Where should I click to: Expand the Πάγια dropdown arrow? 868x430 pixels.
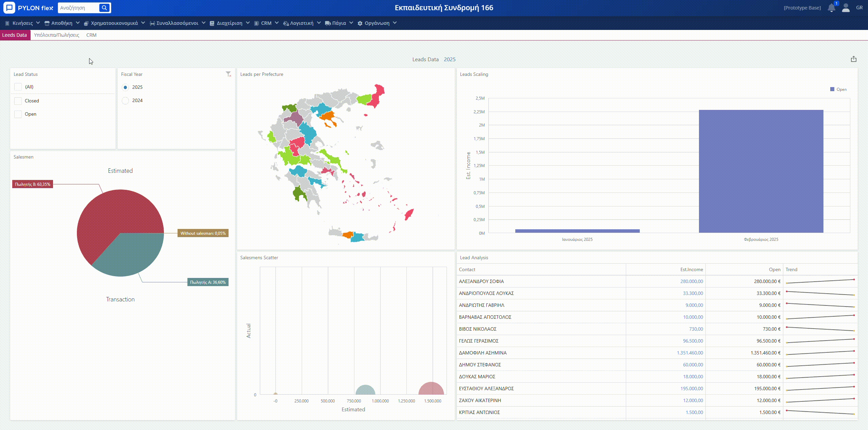pyautogui.click(x=351, y=23)
